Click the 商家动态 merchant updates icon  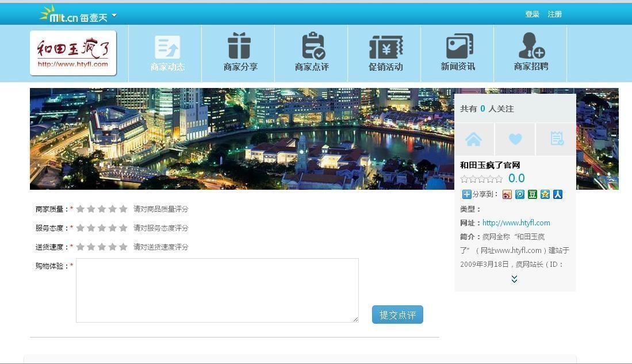click(x=167, y=47)
